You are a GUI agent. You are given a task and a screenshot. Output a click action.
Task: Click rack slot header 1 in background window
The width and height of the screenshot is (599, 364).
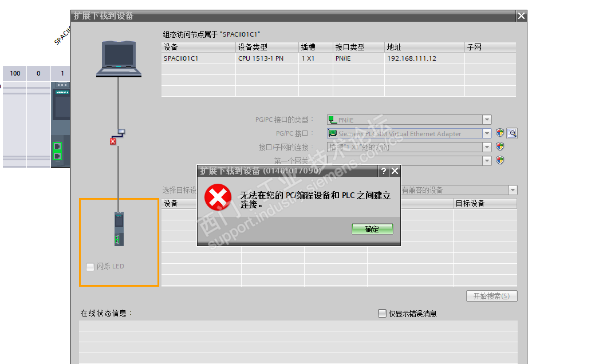pyautogui.click(x=62, y=73)
